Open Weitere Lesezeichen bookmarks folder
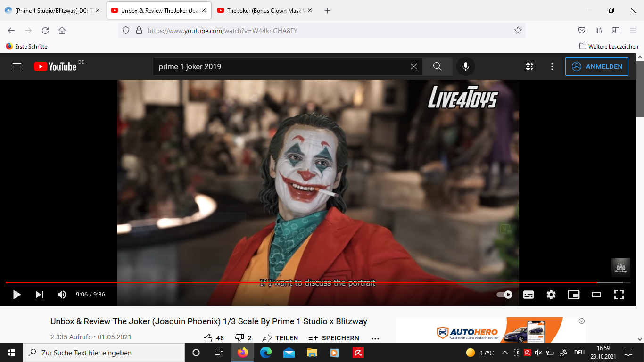 (x=609, y=47)
